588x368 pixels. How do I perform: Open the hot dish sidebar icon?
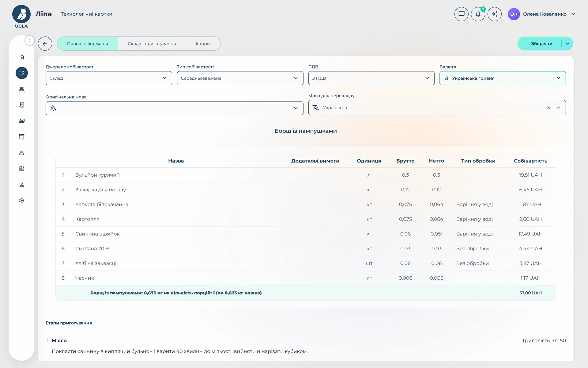[x=22, y=153]
